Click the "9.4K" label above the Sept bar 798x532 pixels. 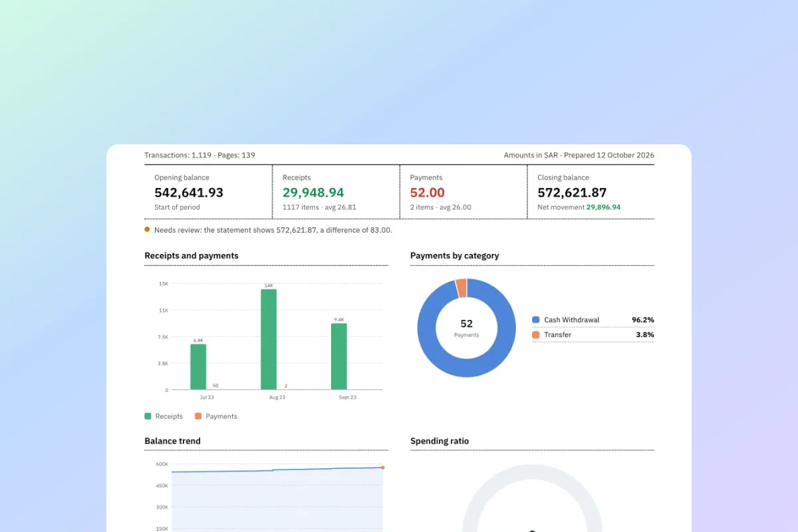click(339, 319)
